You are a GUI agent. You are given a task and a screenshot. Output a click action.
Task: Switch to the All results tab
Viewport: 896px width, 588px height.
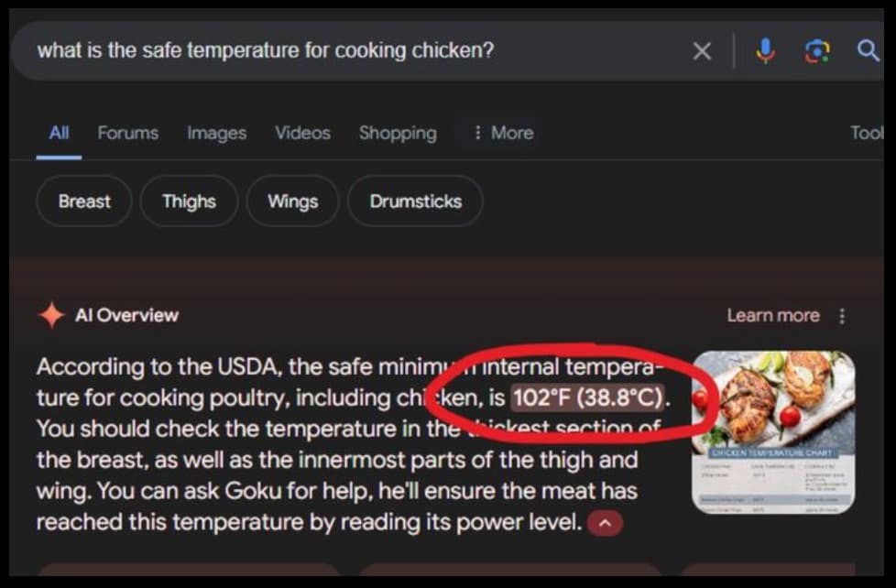pyautogui.click(x=59, y=133)
